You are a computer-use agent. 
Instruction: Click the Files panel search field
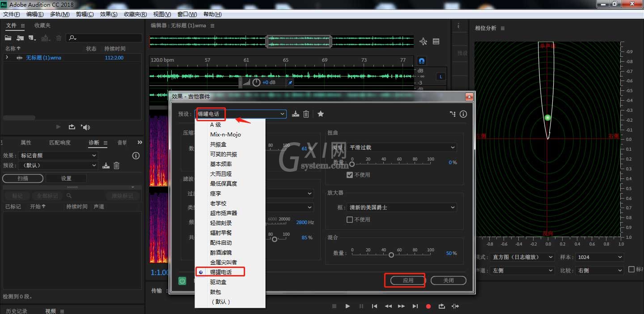104,38
